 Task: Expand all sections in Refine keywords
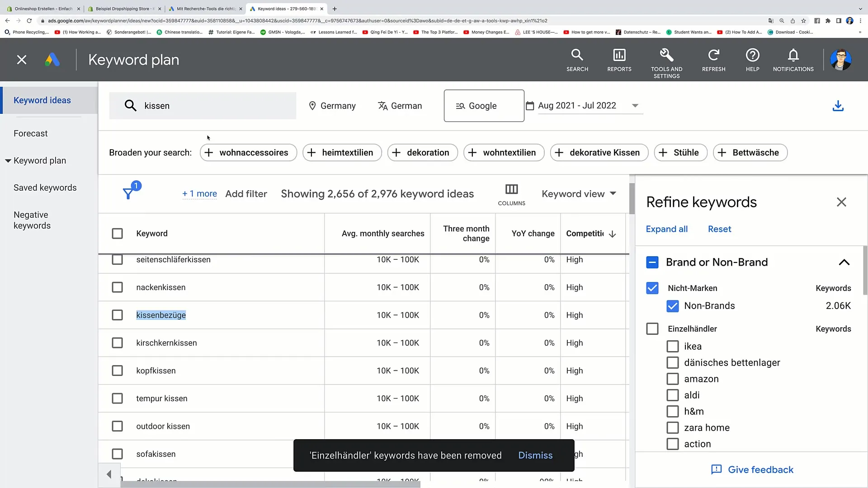[x=666, y=229]
